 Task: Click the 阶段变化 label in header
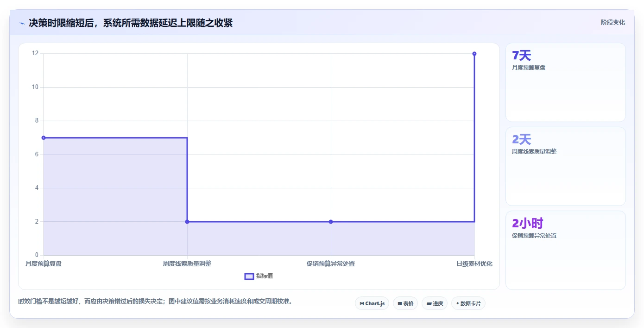tap(612, 22)
